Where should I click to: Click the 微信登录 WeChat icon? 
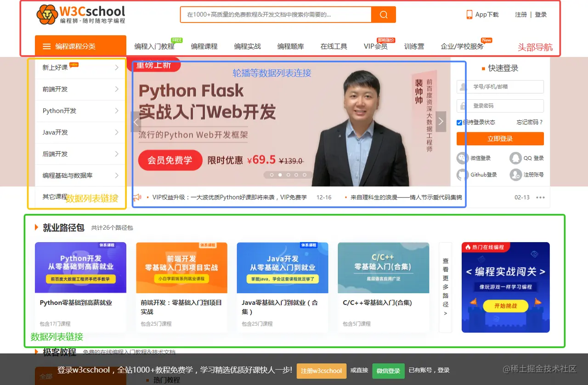[x=462, y=158]
